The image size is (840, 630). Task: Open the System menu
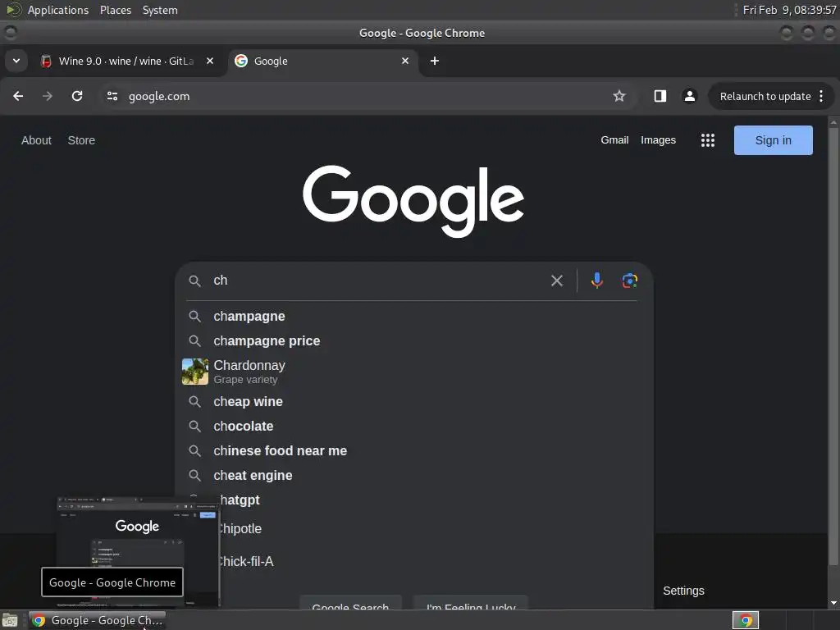tap(160, 10)
